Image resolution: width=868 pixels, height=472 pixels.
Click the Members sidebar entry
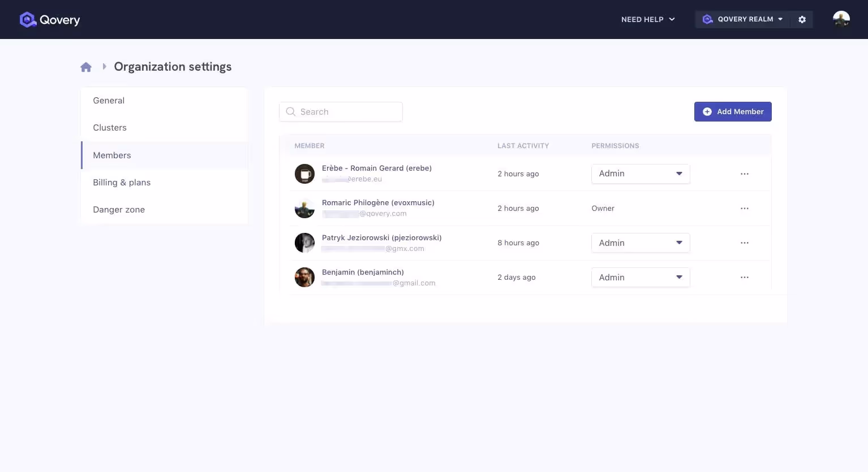click(111, 155)
